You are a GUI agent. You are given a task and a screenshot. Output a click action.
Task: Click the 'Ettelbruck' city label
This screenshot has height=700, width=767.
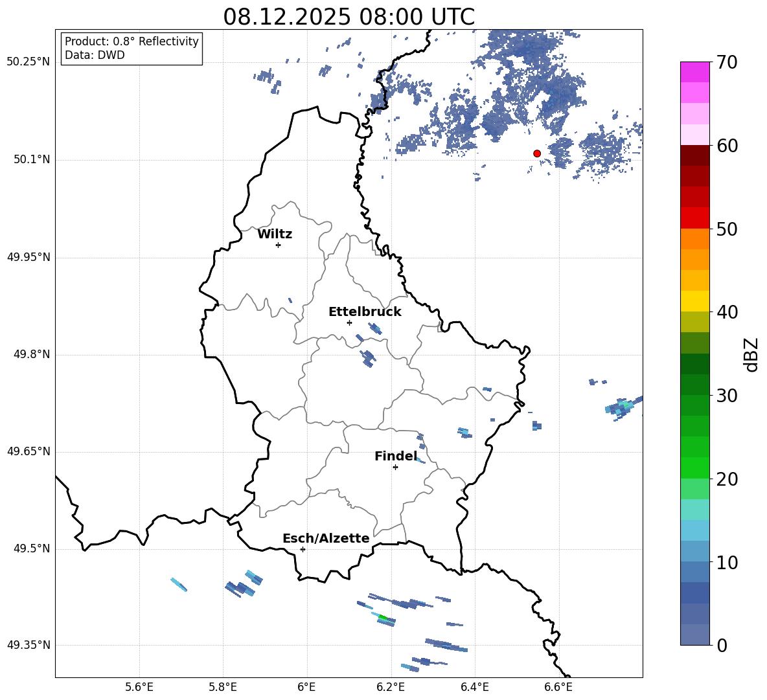[x=365, y=312]
